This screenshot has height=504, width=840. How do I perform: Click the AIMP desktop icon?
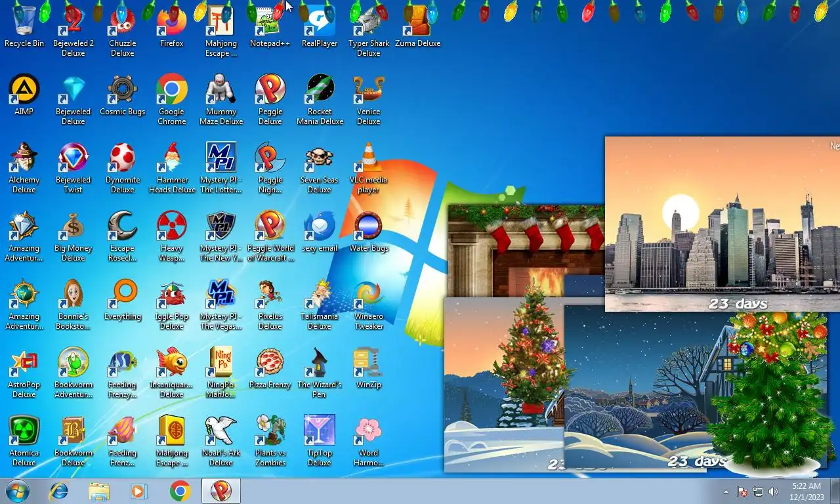pyautogui.click(x=24, y=94)
